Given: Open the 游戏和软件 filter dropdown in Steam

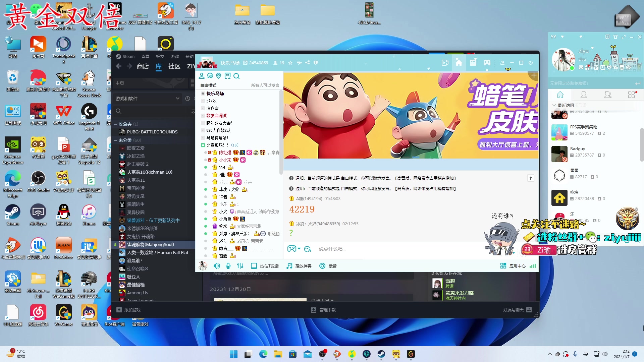Looking at the screenshot, I should tap(147, 99).
